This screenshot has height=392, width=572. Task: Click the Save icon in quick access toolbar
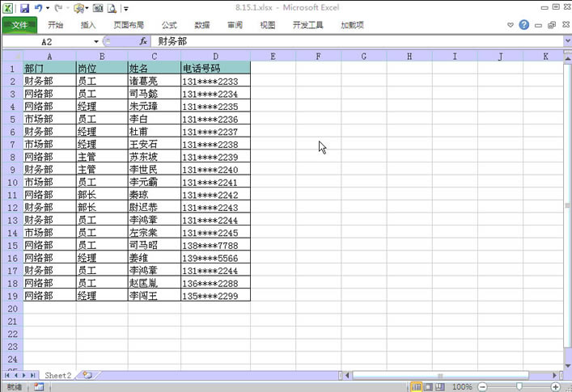coord(24,8)
